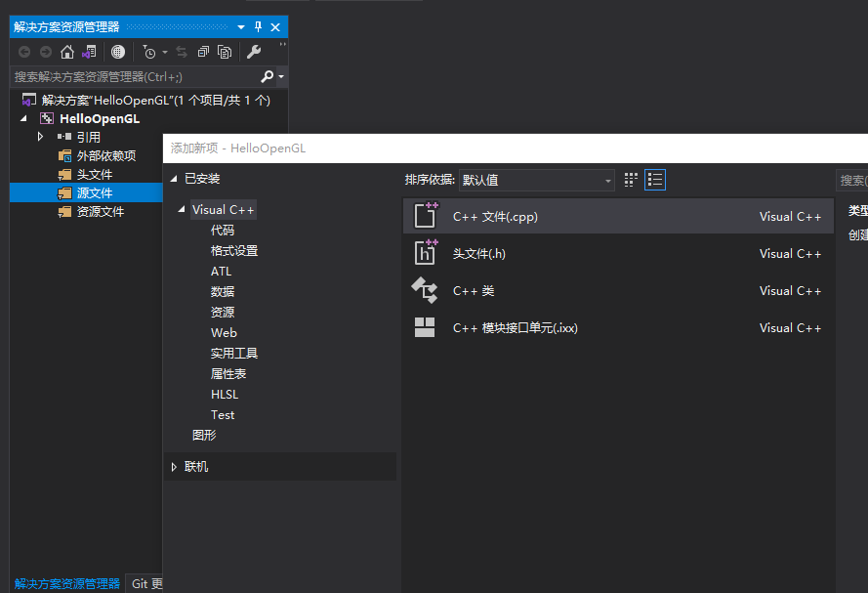Click the pending changes filter clock icon
This screenshot has height=593, width=868.
(149, 51)
